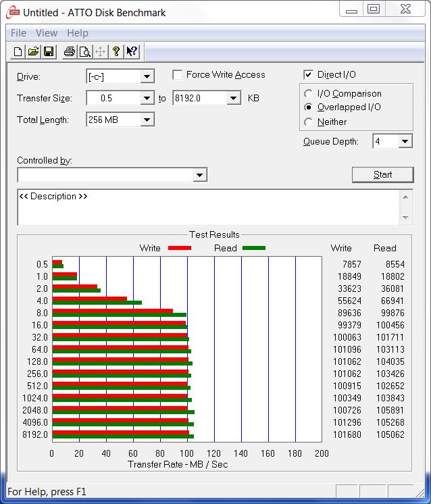Expand the Drive dropdown
431x504 pixels.
[147, 76]
